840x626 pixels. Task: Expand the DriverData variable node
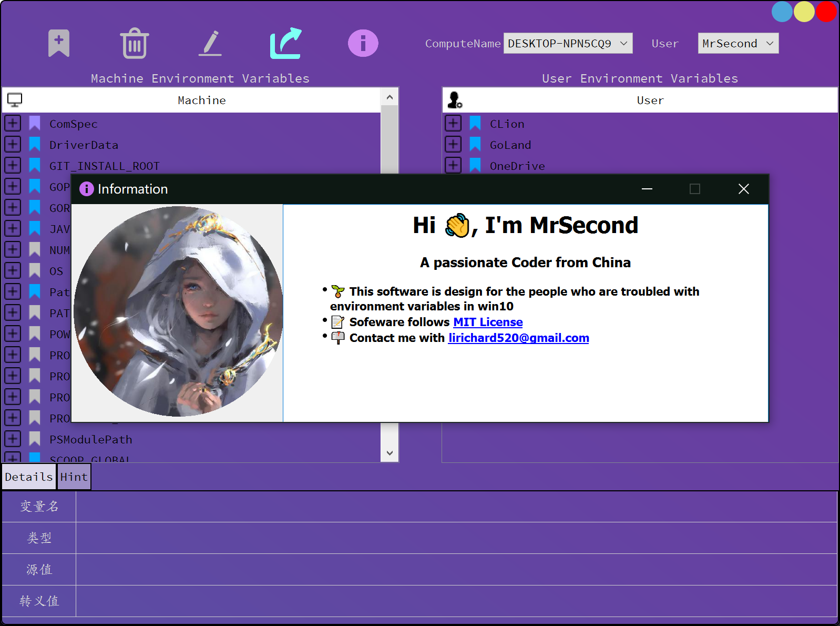pyautogui.click(x=13, y=144)
